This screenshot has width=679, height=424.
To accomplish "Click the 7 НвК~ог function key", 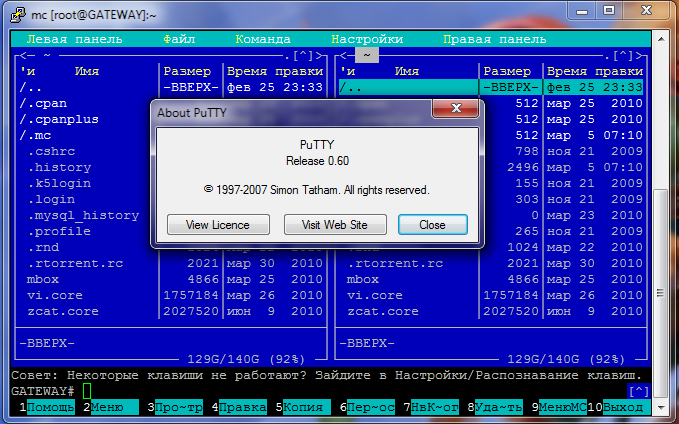I will [x=431, y=407].
